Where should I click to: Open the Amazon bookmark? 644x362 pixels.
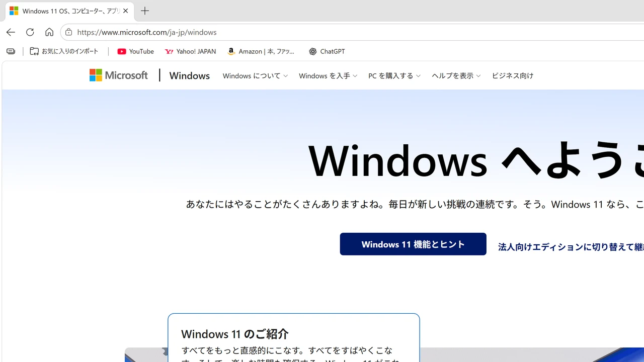coord(262,51)
